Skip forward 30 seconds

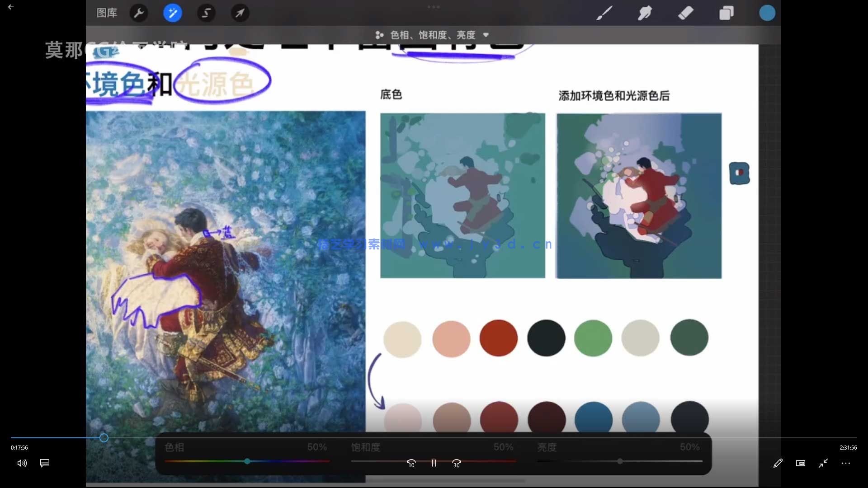(x=456, y=463)
